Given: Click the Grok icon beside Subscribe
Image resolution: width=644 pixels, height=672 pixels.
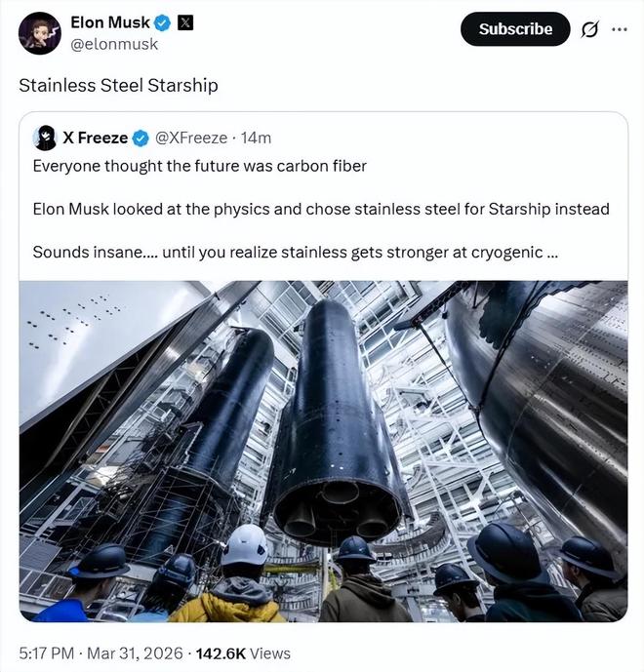Looking at the screenshot, I should pyautogui.click(x=588, y=29).
